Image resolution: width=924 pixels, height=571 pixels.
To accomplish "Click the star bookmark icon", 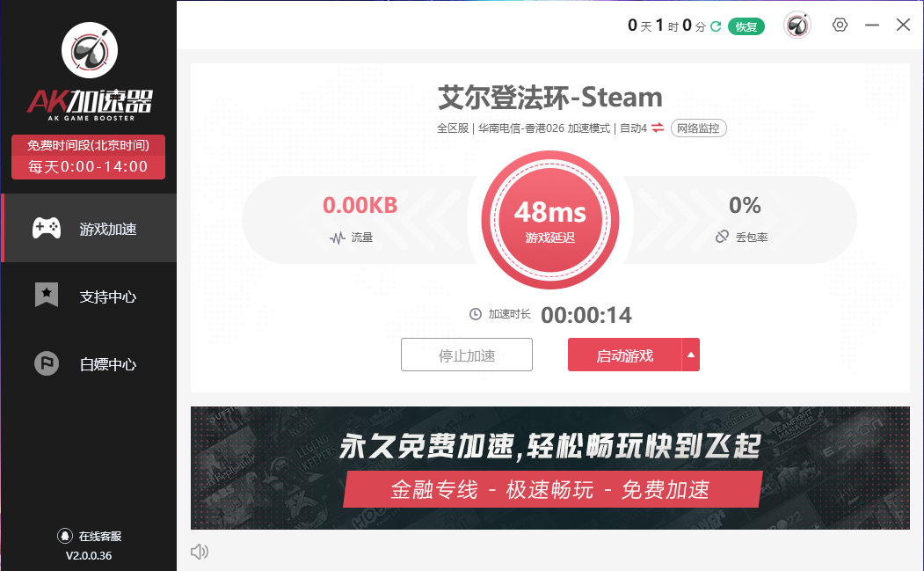I will pyautogui.click(x=47, y=295).
